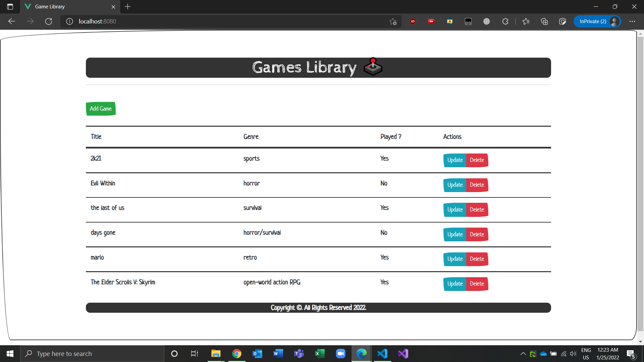Image resolution: width=644 pixels, height=362 pixels.
Task: Open Visual Studio Code from the taskbar
Action: [x=382, y=354]
